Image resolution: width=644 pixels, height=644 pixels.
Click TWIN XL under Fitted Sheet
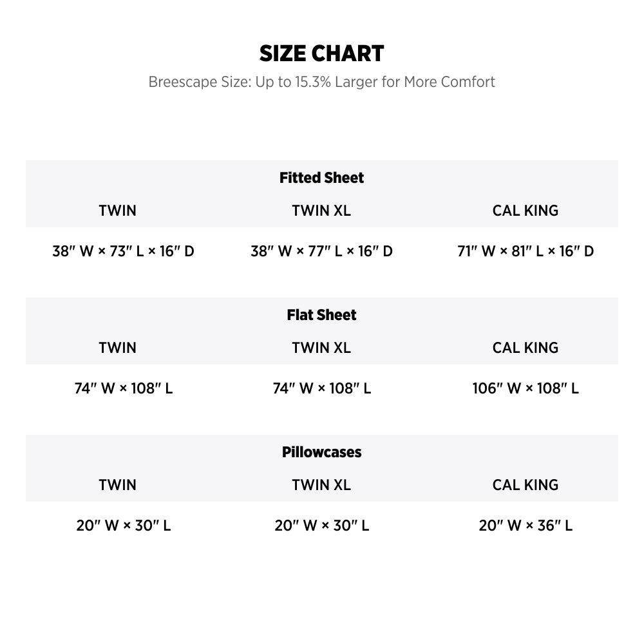(x=321, y=211)
